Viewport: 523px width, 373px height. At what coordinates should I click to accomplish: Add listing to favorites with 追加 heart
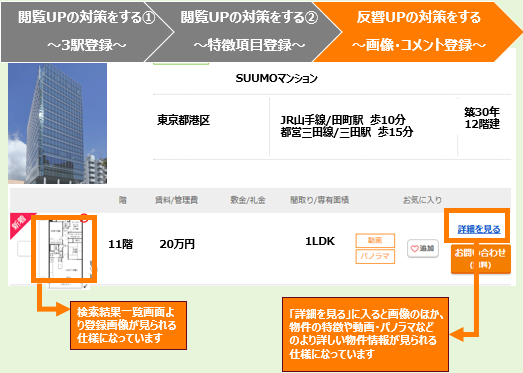(x=423, y=249)
